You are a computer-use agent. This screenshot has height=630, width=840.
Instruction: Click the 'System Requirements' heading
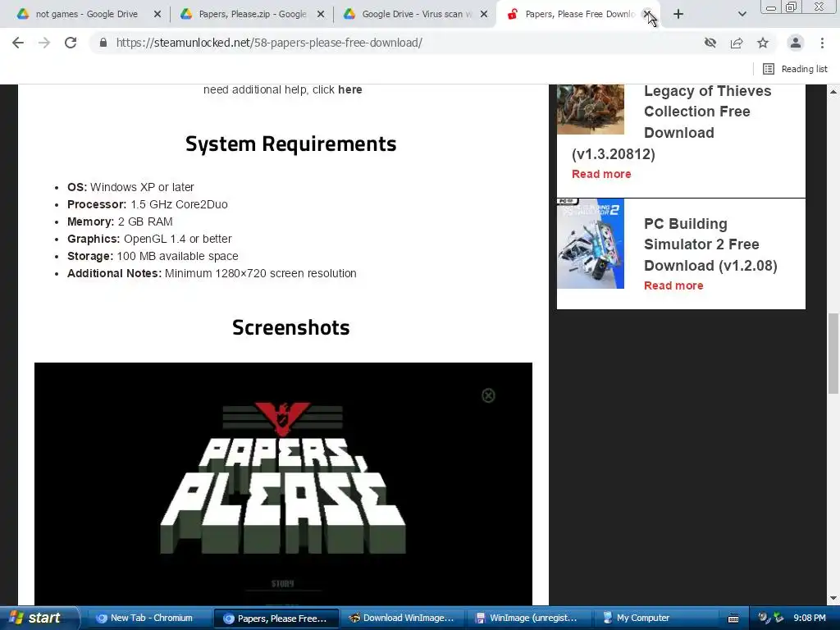pos(291,144)
